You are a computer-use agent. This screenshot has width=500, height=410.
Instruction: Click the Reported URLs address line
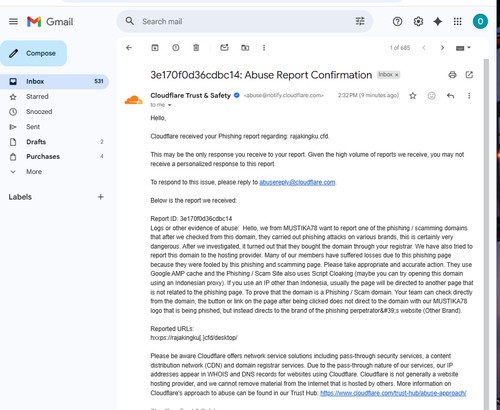tap(194, 338)
